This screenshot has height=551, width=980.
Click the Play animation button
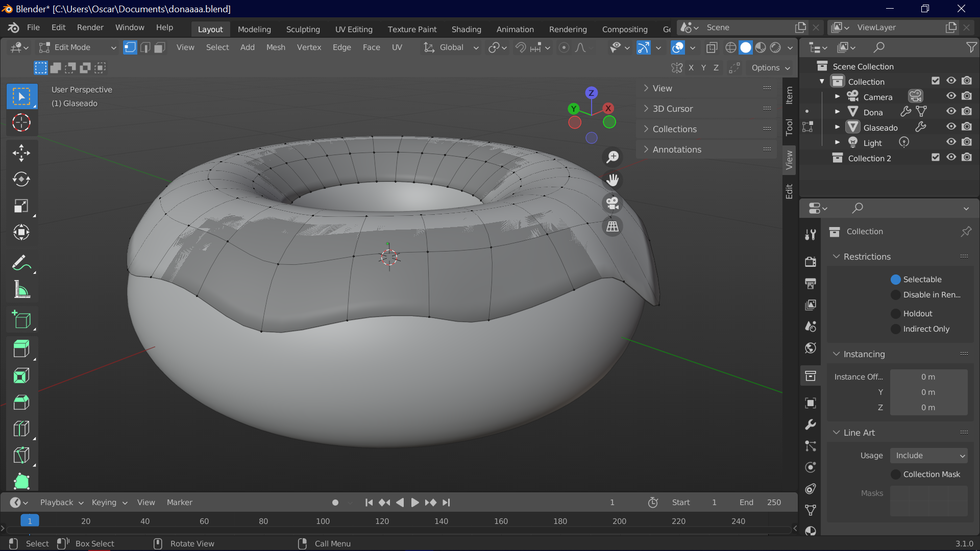(x=415, y=503)
